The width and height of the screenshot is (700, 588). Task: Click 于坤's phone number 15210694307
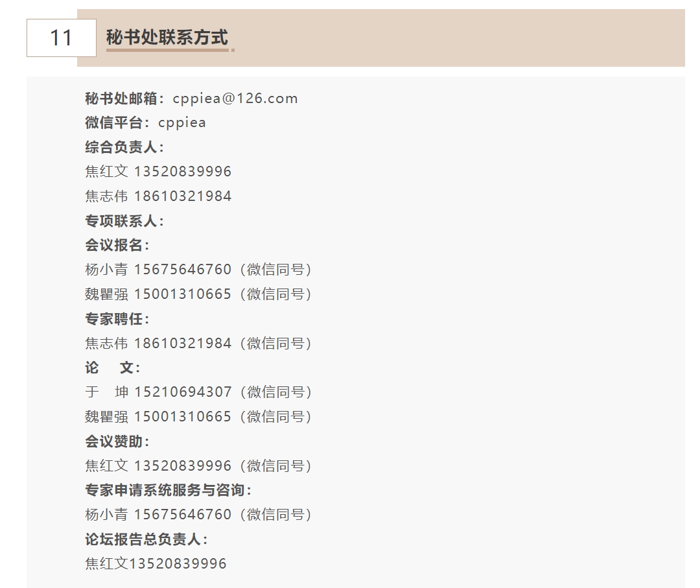pos(183,392)
